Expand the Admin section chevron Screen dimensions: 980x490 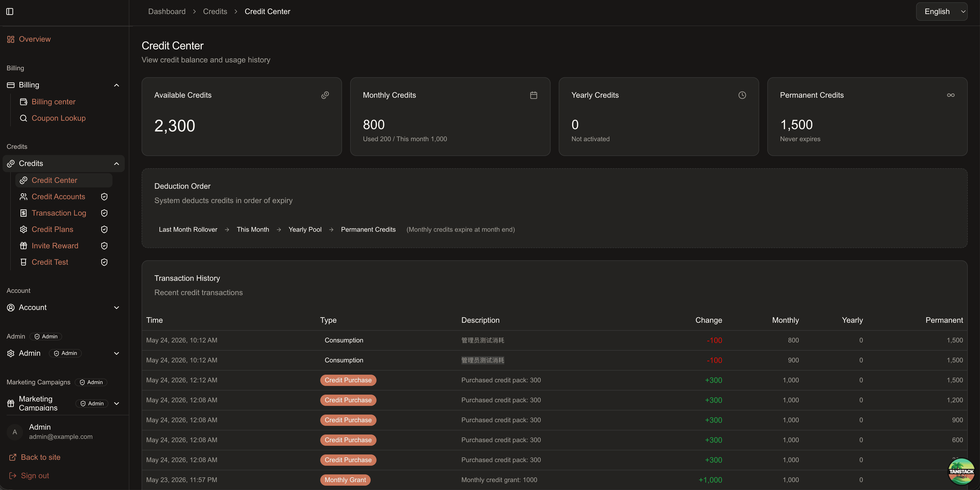[x=116, y=353]
